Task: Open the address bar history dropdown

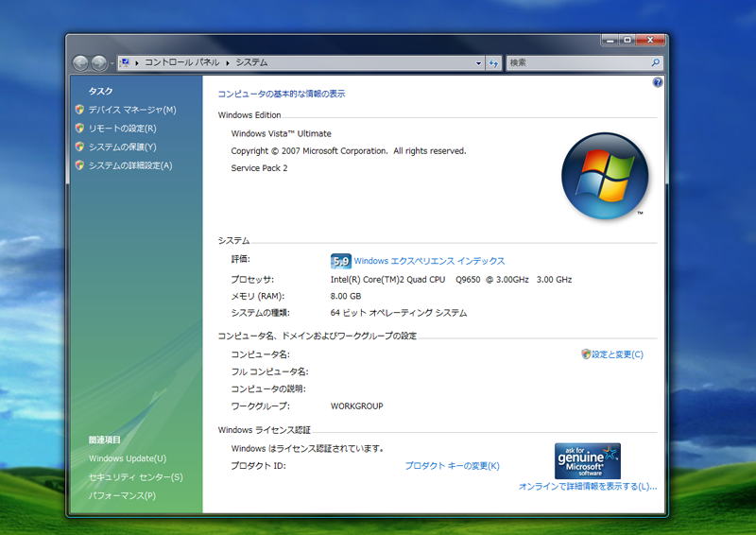Action: pyautogui.click(x=478, y=62)
